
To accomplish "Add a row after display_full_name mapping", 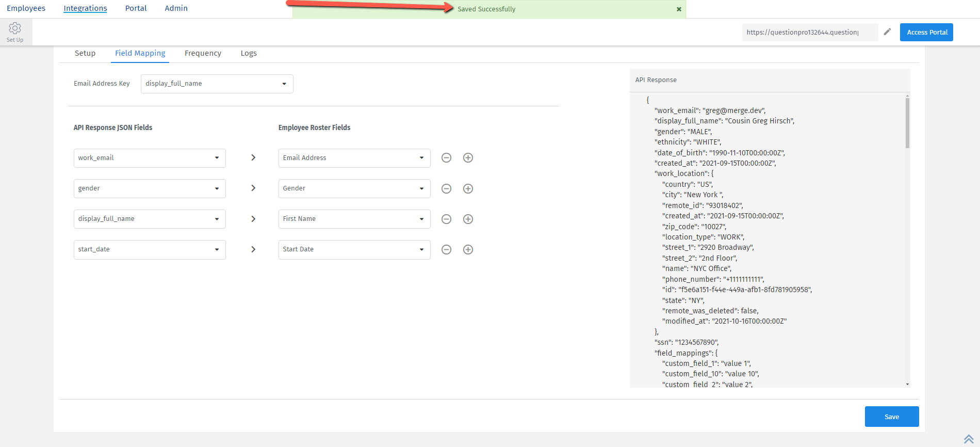I will [468, 219].
